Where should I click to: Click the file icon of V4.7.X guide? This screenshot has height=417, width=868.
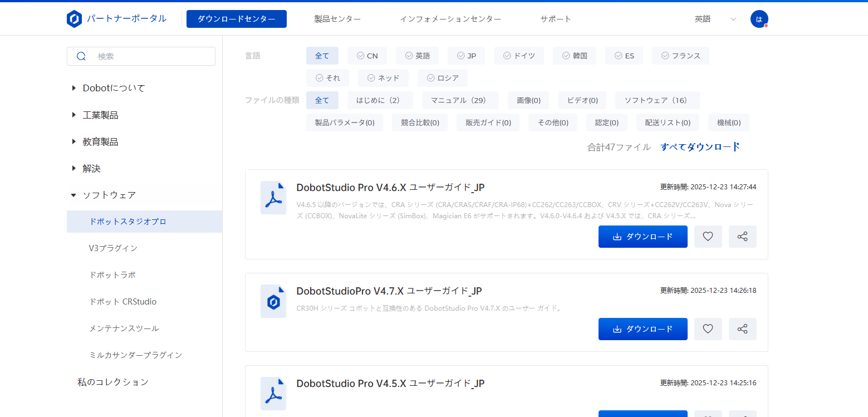tap(273, 301)
